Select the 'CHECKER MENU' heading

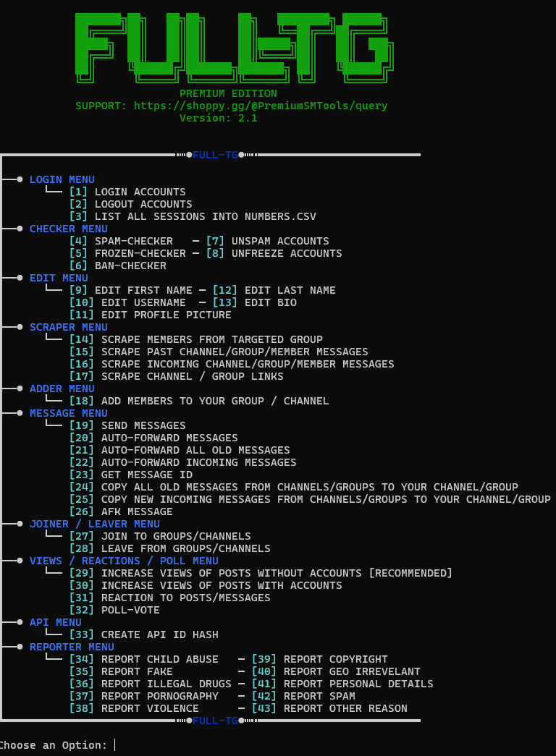[69, 229]
